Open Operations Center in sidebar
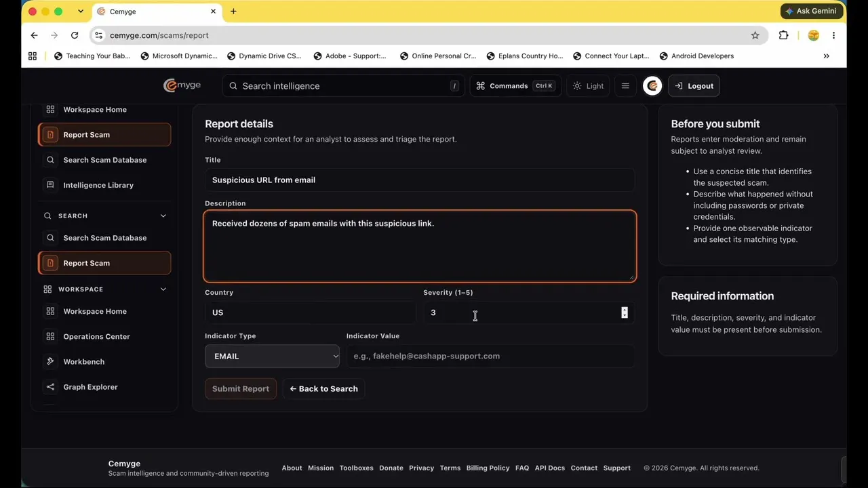 tap(104, 336)
